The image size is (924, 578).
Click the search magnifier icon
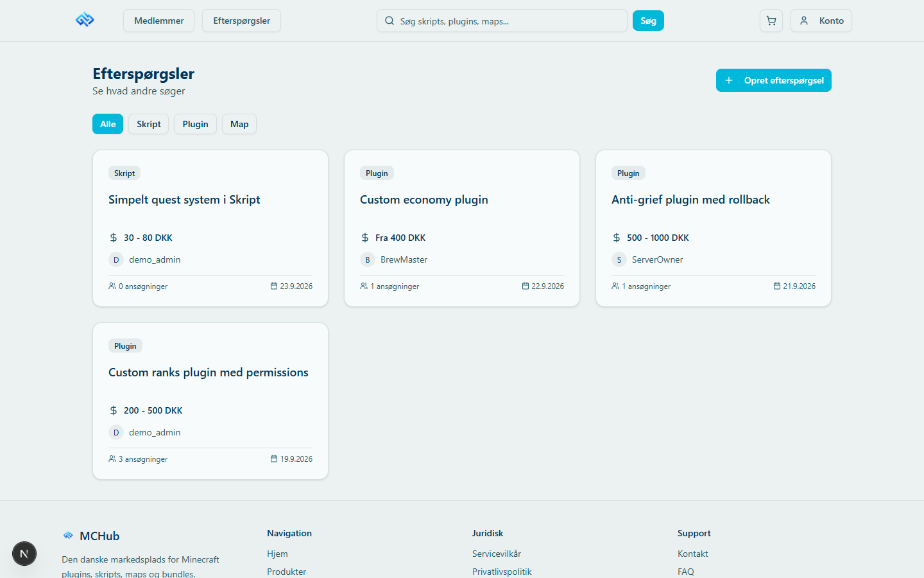point(389,21)
